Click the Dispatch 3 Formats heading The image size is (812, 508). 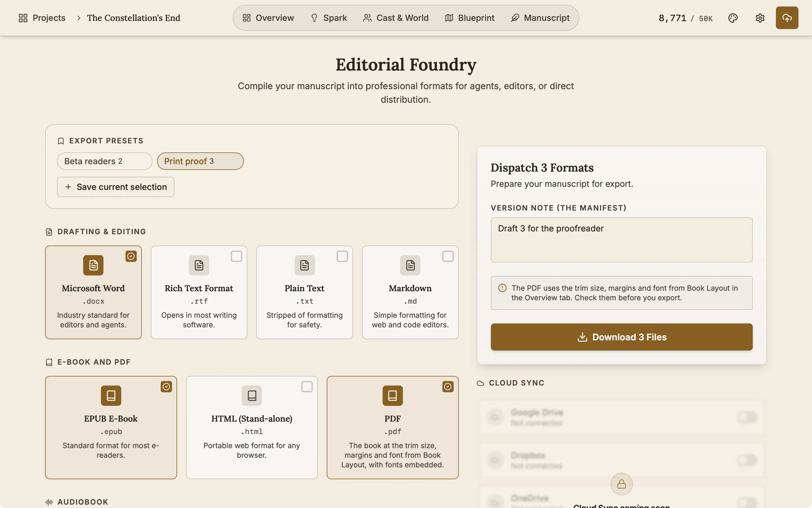542,168
